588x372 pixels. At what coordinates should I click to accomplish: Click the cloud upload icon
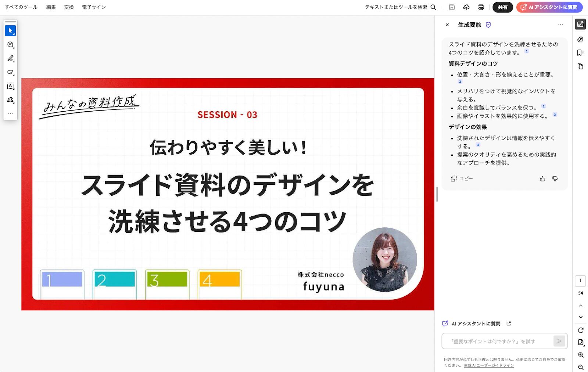click(x=466, y=7)
